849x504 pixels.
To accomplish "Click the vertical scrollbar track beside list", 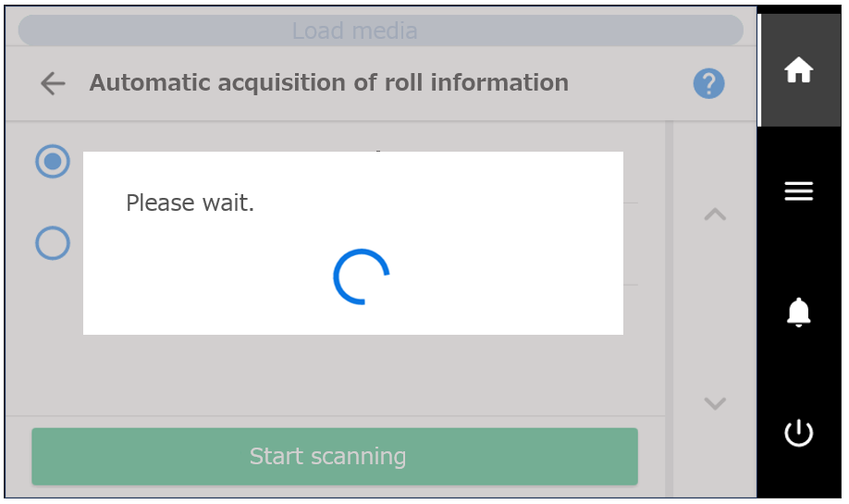I will tap(669, 309).
